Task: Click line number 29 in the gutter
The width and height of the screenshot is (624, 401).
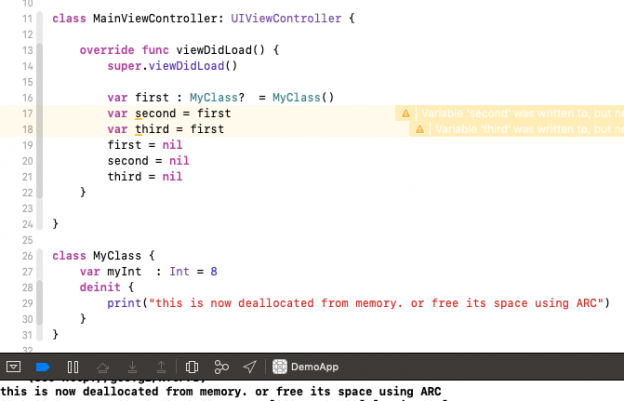Action: click(x=27, y=304)
